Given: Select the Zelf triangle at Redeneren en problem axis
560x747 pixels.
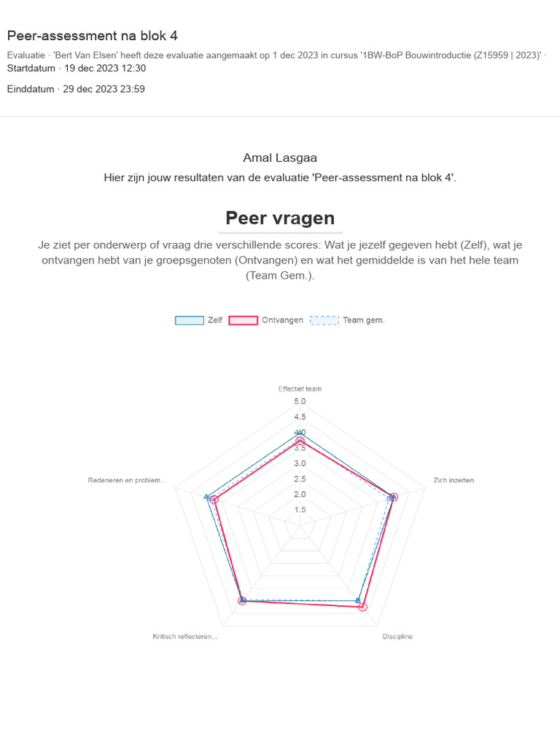Looking at the screenshot, I should (206, 497).
